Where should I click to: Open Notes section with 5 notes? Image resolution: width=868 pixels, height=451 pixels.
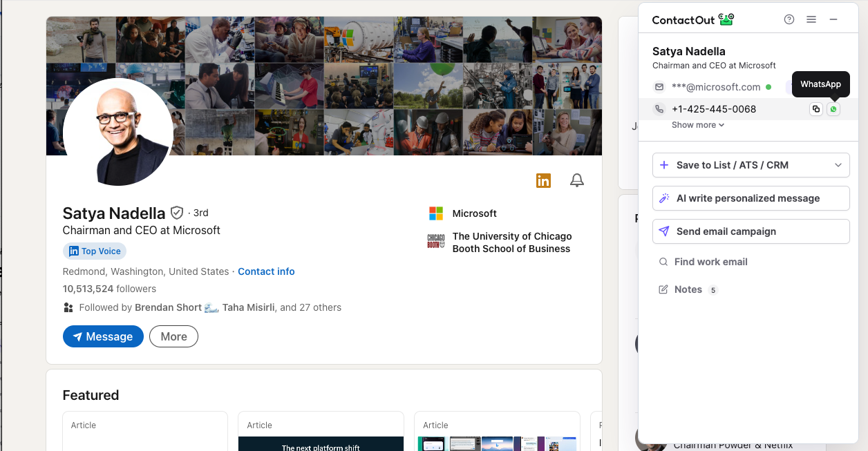pos(688,289)
